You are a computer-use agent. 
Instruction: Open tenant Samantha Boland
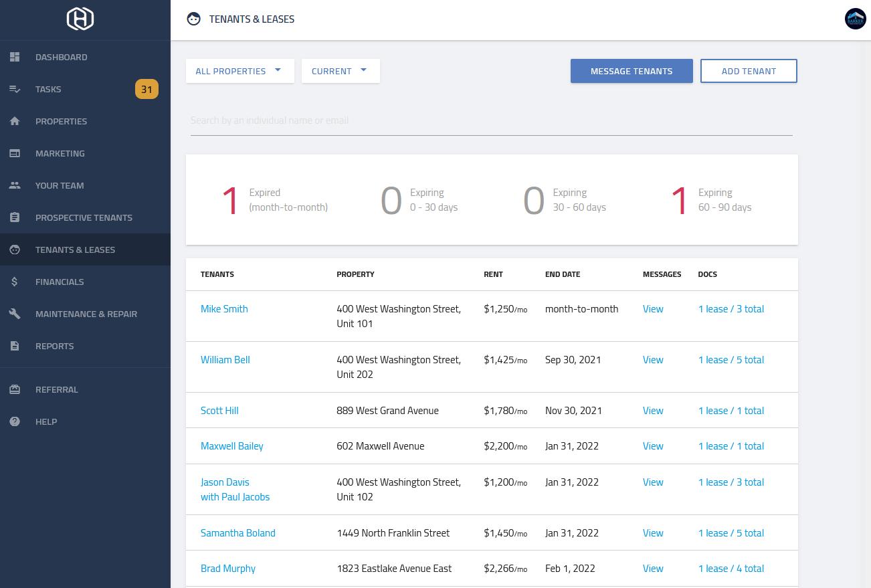coord(238,533)
